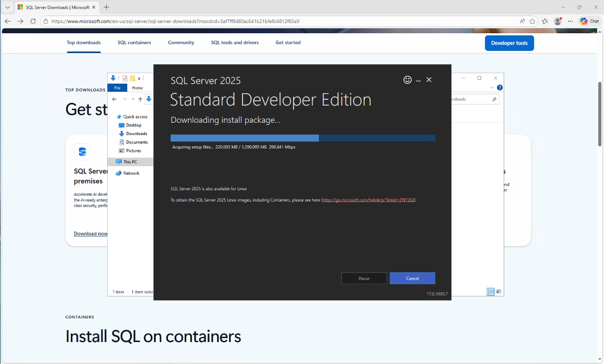The image size is (604, 364).
Task: Click the Download now link on the card
Action: tap(91, 234)
